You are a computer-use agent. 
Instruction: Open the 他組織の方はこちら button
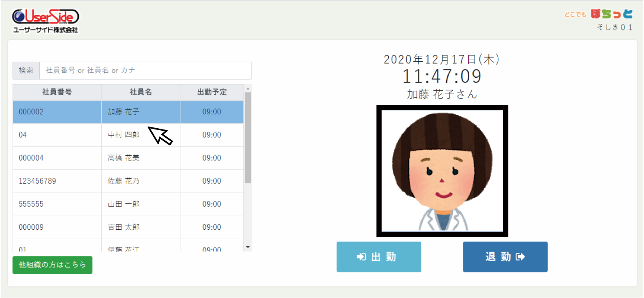click(x=52, y=265)
